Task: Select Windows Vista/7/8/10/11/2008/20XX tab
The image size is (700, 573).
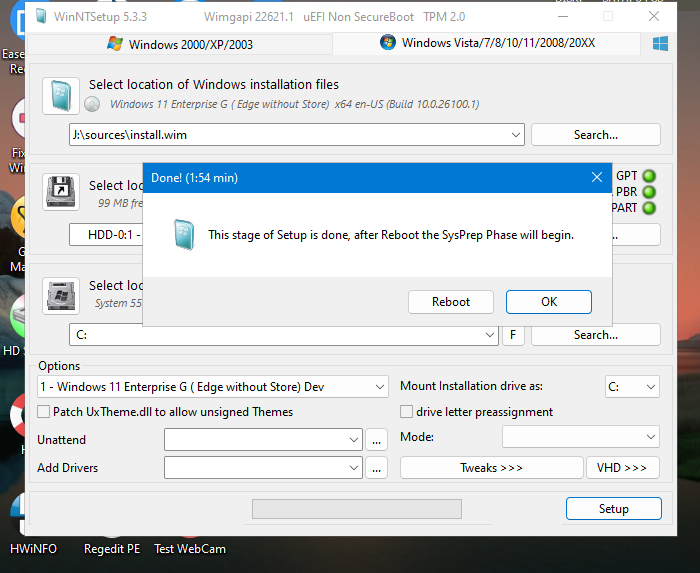Action: click(487, 43)
